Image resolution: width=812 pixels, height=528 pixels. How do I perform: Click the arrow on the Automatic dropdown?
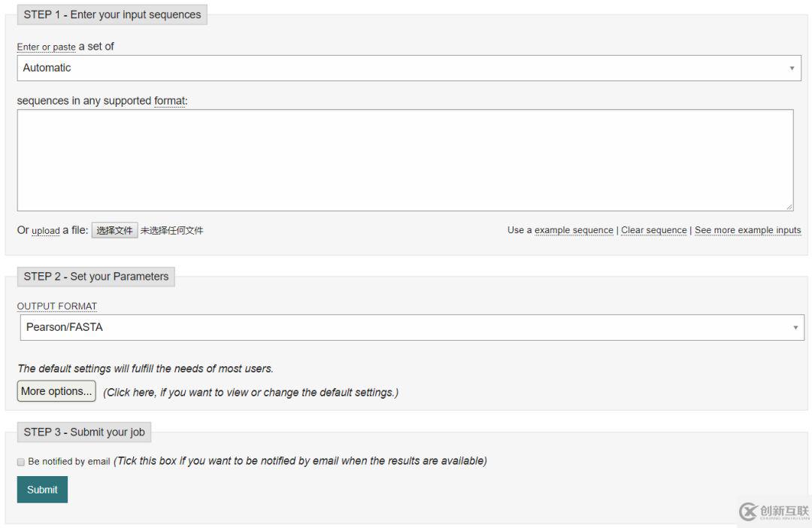point(792,68)
